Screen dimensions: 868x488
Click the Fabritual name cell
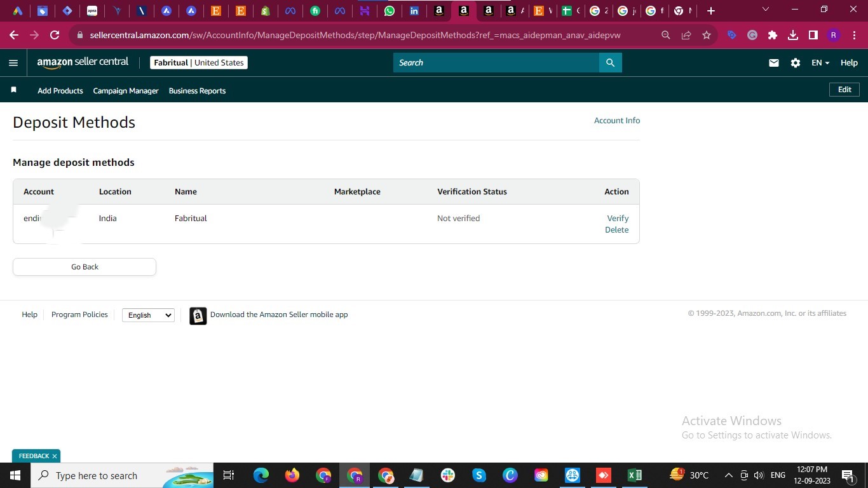pos(191,218)
